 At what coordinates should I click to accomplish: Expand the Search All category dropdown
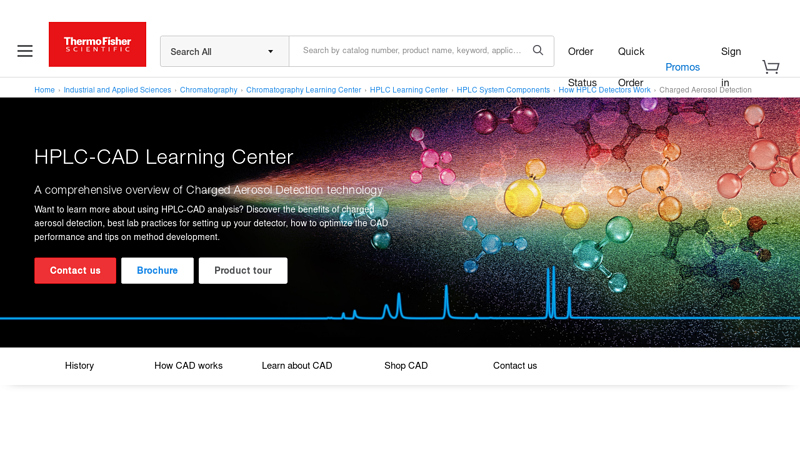coord(224,51)
